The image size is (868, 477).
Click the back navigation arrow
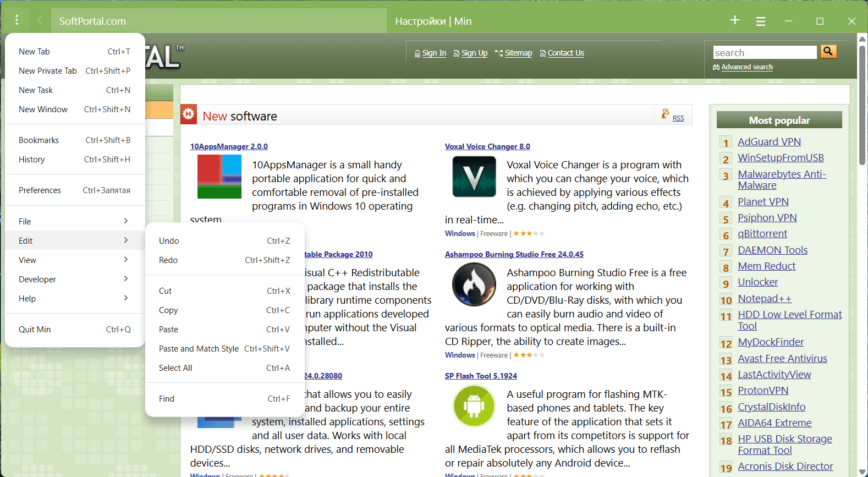point(40,20)
